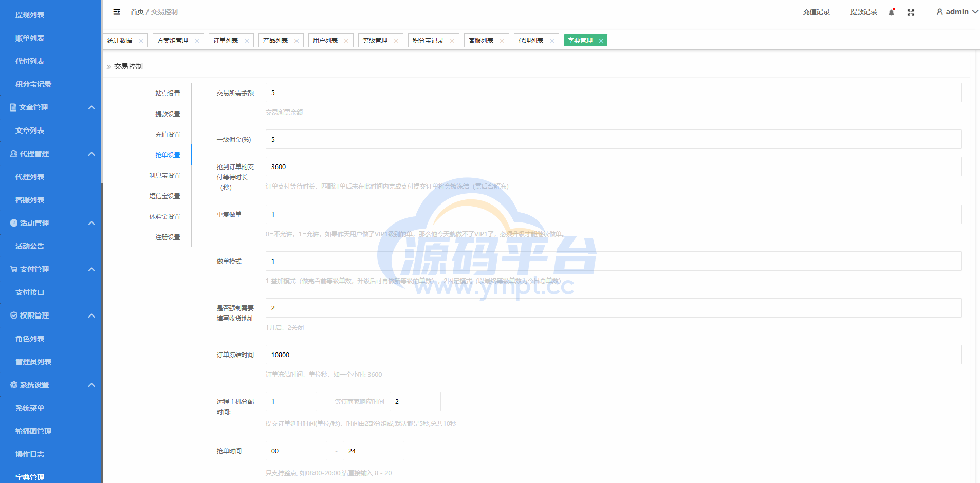Screen dimensions: 980x483
Task: Open 操作日志 in sidebar
Action: [x=30, y=454]
